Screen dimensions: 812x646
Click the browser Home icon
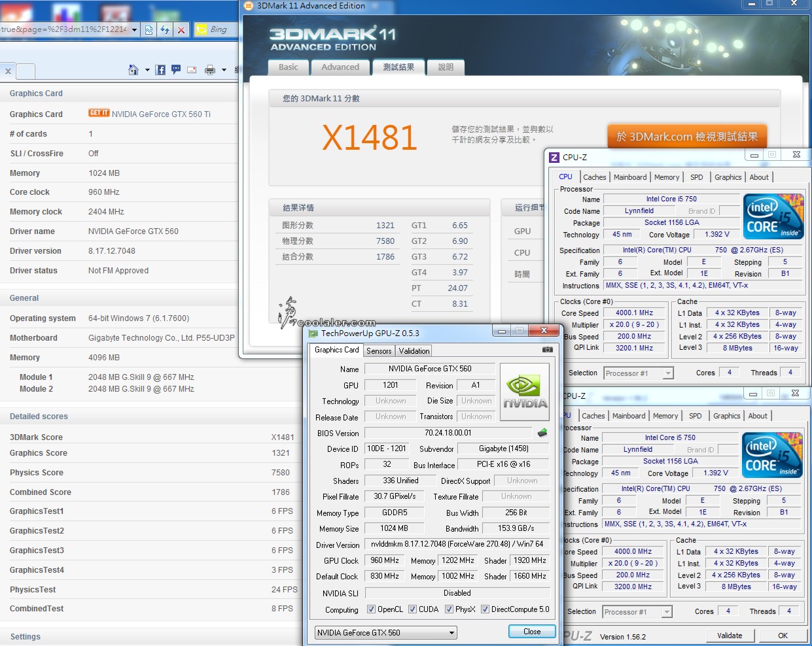[133, 70]
